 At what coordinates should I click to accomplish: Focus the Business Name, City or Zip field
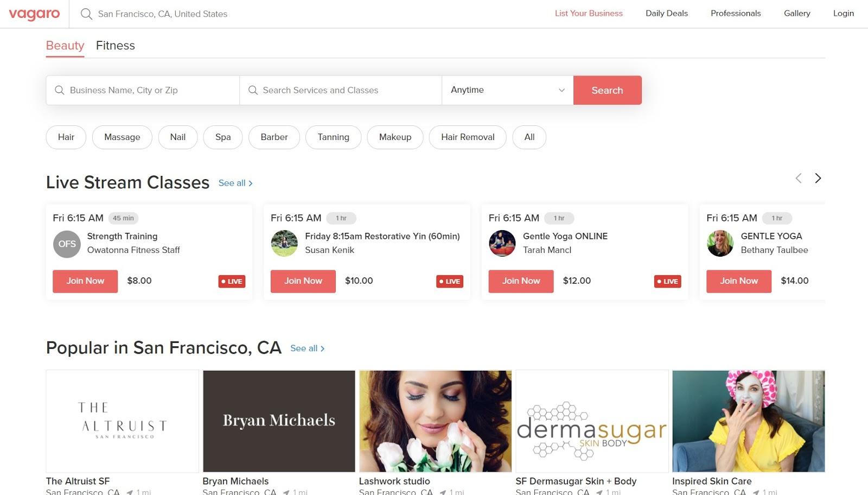(143, 90)
